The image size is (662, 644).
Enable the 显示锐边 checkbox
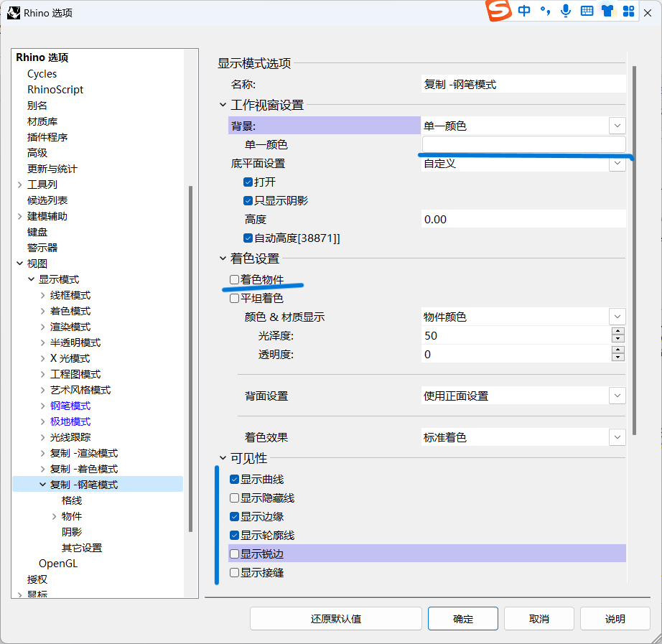pos(234,554)
